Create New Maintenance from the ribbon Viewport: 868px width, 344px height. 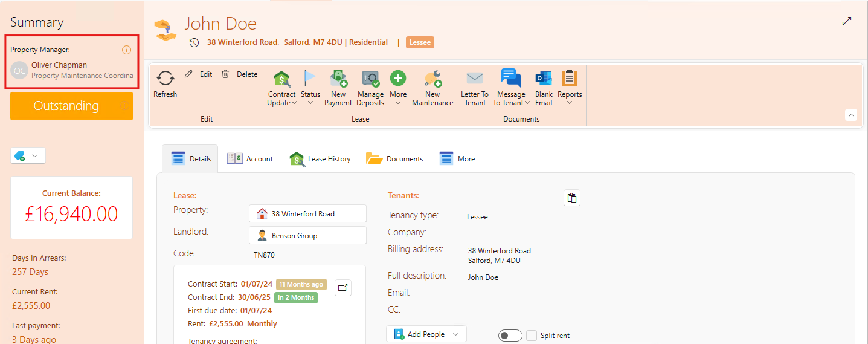coord(432,88)
